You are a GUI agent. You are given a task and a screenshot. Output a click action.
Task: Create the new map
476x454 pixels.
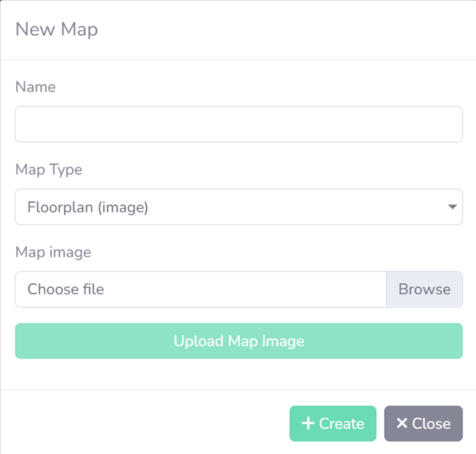pos(333,423)
